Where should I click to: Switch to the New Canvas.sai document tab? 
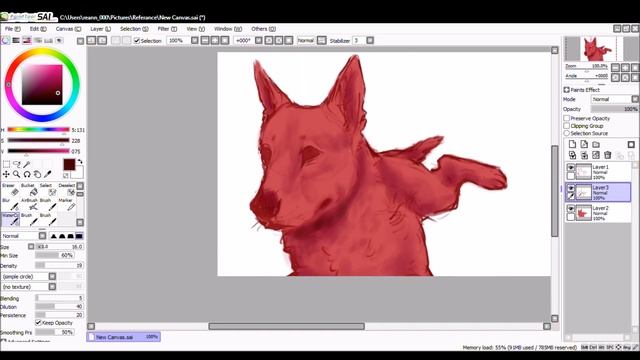[x=124, y=337]
